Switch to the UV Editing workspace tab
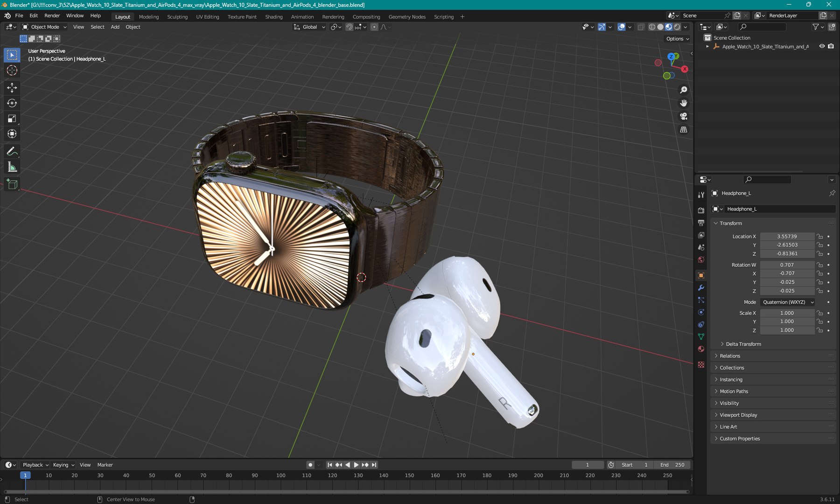The image size is (840, 504). (x=207, y=17)
